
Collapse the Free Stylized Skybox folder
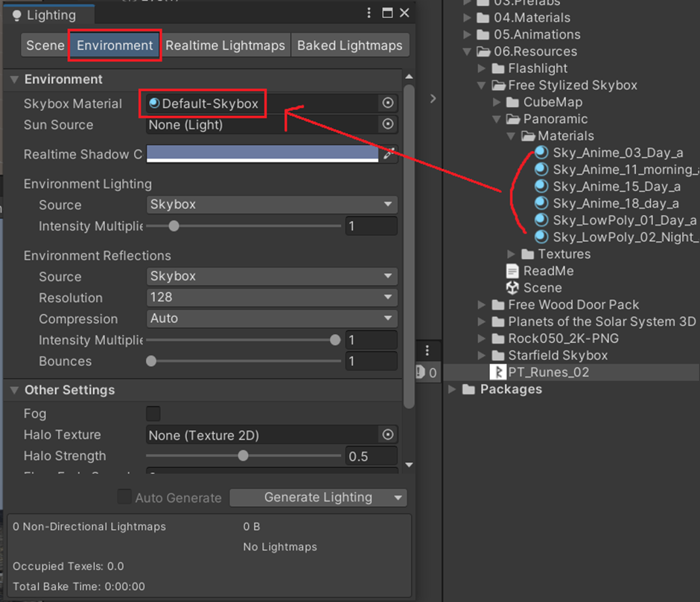click(481, 86)
